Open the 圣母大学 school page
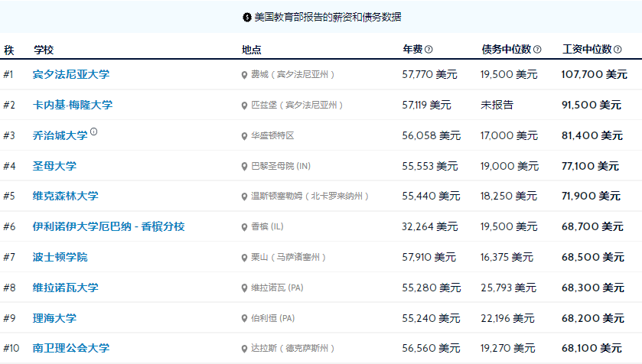Viewport: 642px width, 364px height. (x=54, y=166)
